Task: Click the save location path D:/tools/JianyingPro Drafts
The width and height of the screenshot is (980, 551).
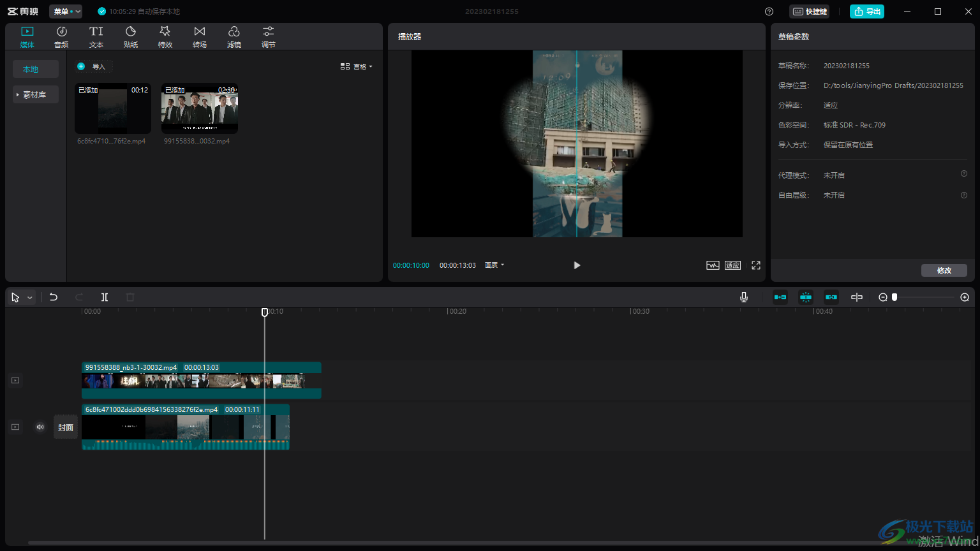Action: pos(893,85)
